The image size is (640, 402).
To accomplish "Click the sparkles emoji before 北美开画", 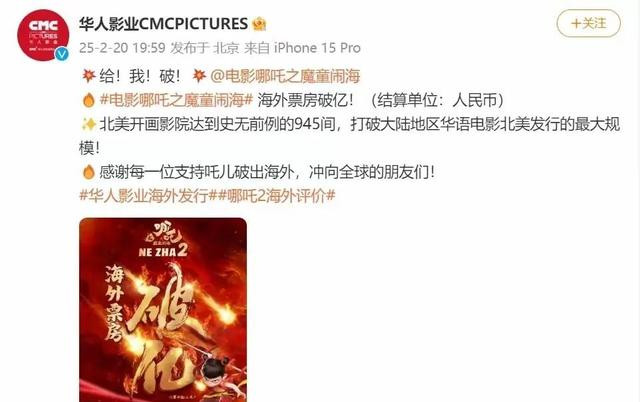I will 89,124.
